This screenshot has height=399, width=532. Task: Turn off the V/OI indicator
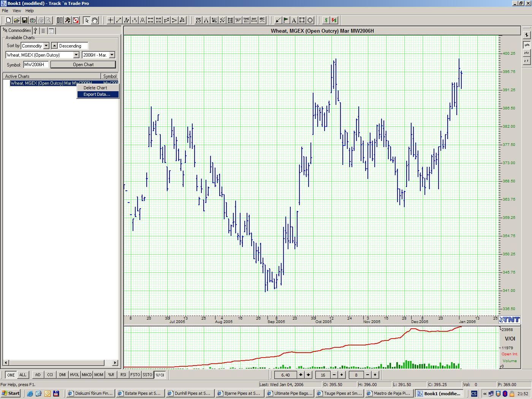tap(160, 375)
